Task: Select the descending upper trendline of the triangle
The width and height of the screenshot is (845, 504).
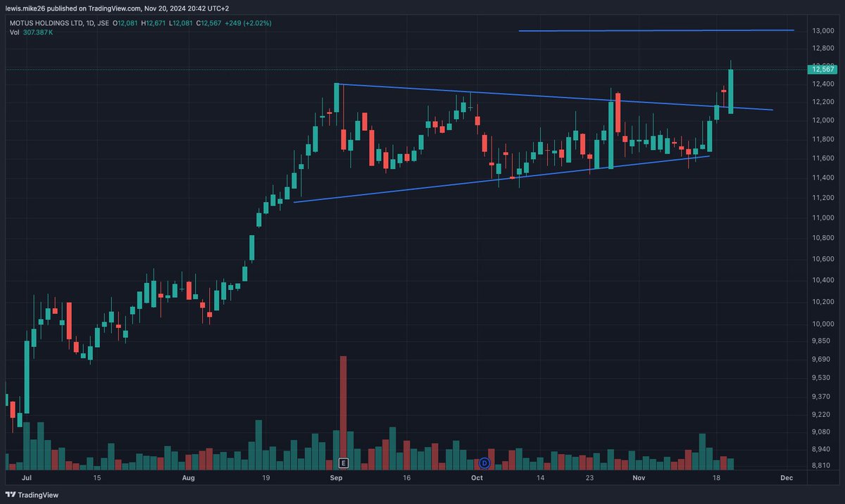Action: 554,97
